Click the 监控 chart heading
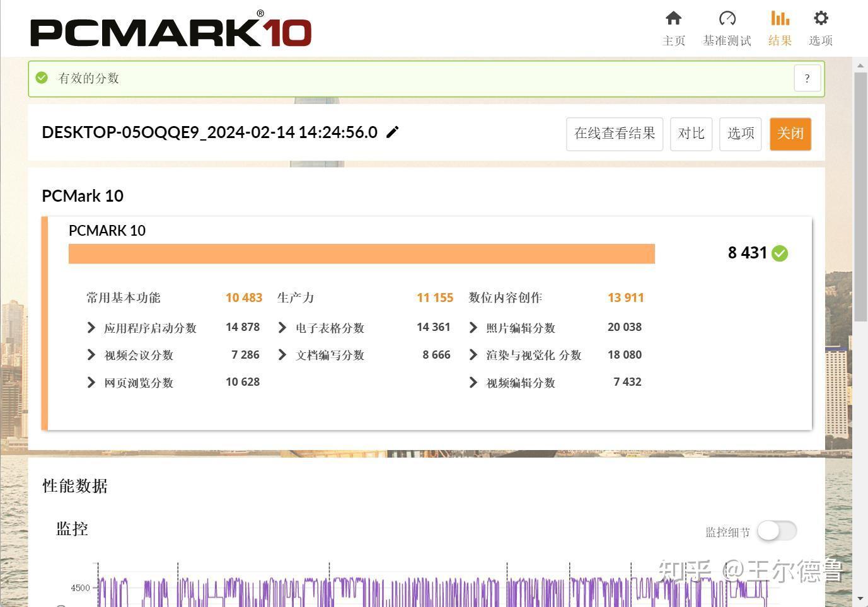Screen dimensions: 868x607 [72, 529]
